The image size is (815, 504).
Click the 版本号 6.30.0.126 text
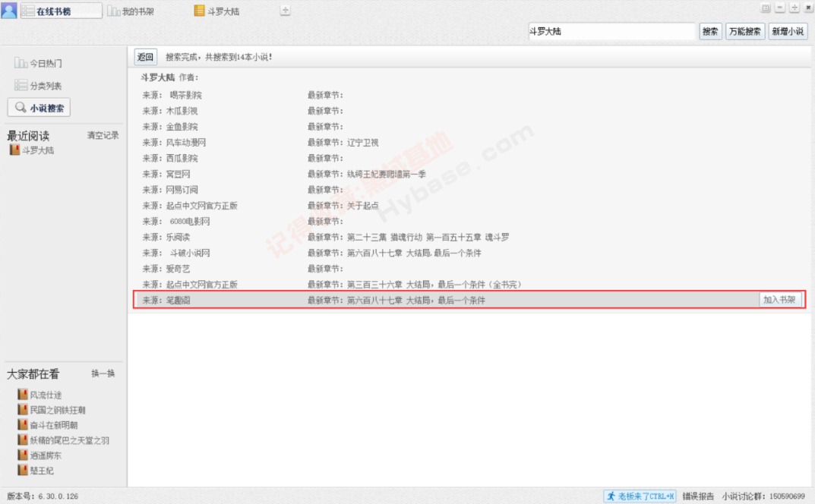point(43,496)
